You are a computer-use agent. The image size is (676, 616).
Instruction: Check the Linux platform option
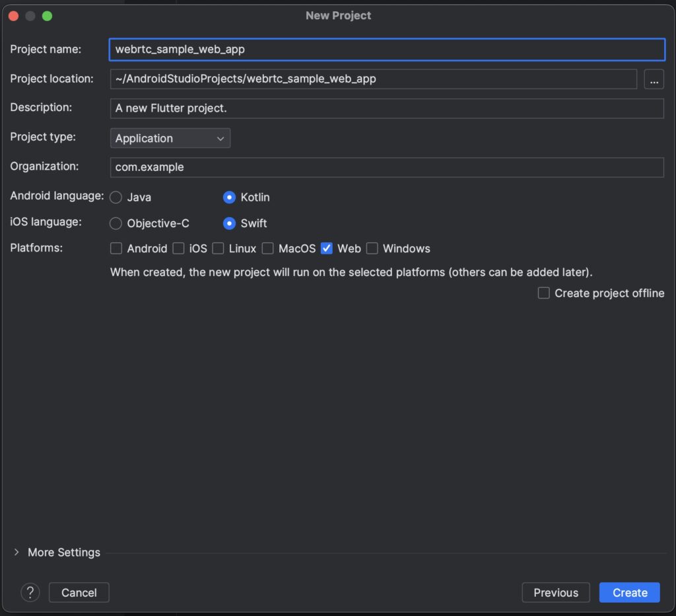click(x=218, y=248)
